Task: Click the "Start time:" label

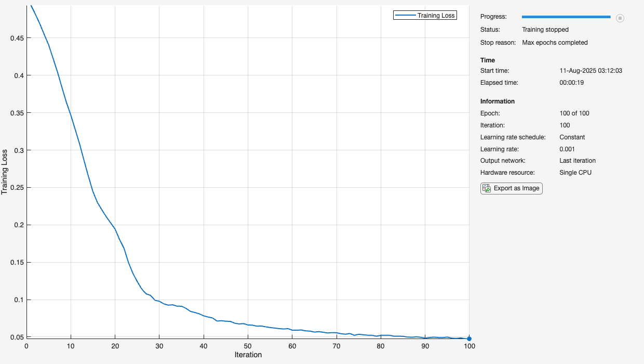Action: click(495, 71)
